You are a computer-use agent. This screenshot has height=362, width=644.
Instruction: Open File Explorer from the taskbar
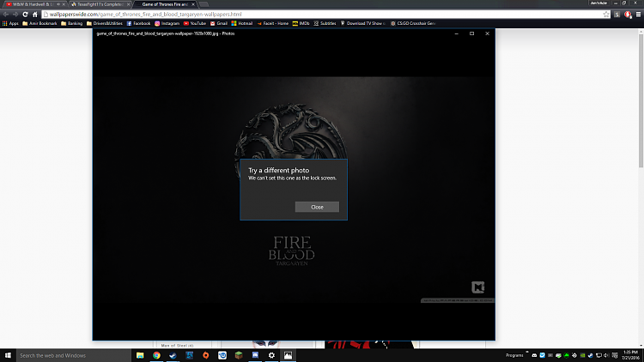(x=140, y=355)
